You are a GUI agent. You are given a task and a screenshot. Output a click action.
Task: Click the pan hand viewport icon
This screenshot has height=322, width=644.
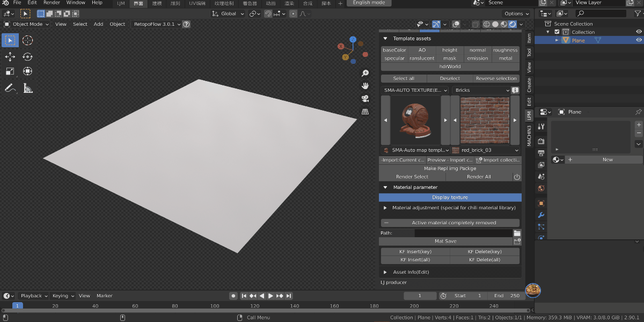pos(365,86)
